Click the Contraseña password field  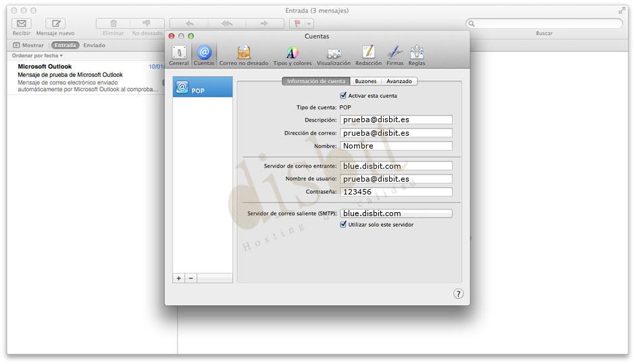(x=396, y=192)
